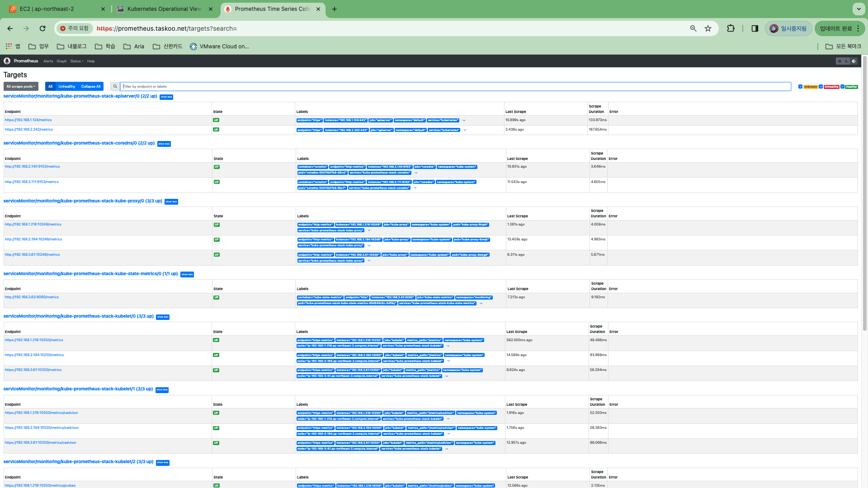Collapse apiserver pool with show less
The image size is (868, 488).
point(166,97)
